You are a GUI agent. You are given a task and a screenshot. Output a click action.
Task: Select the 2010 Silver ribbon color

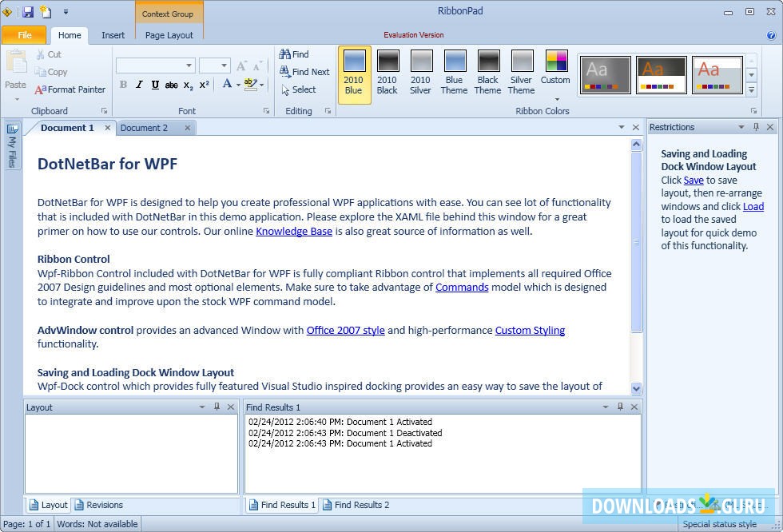pyautogui.click(x=420, y=74)
